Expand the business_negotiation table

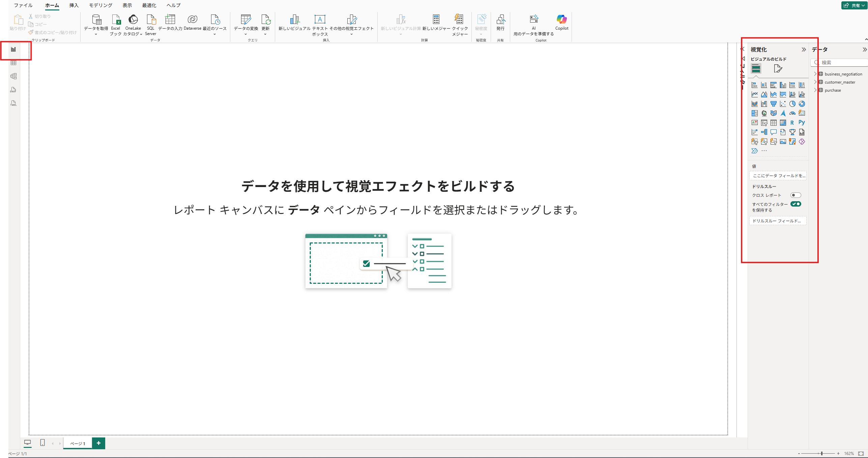pos(815,74)
